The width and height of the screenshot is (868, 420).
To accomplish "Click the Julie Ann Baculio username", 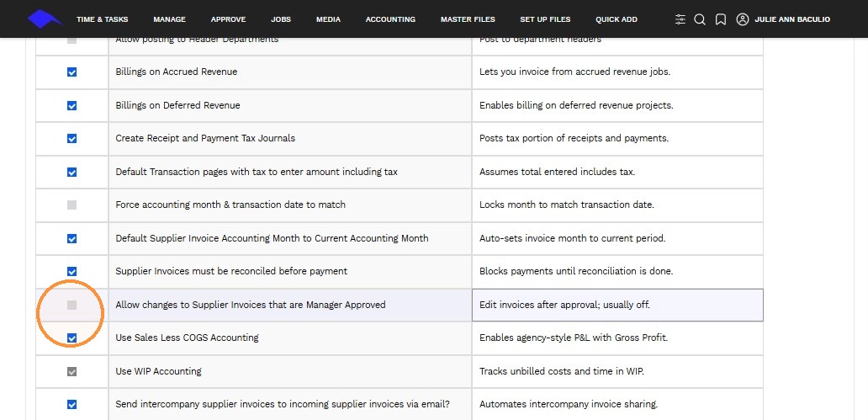I will click(x=792, y=19).
